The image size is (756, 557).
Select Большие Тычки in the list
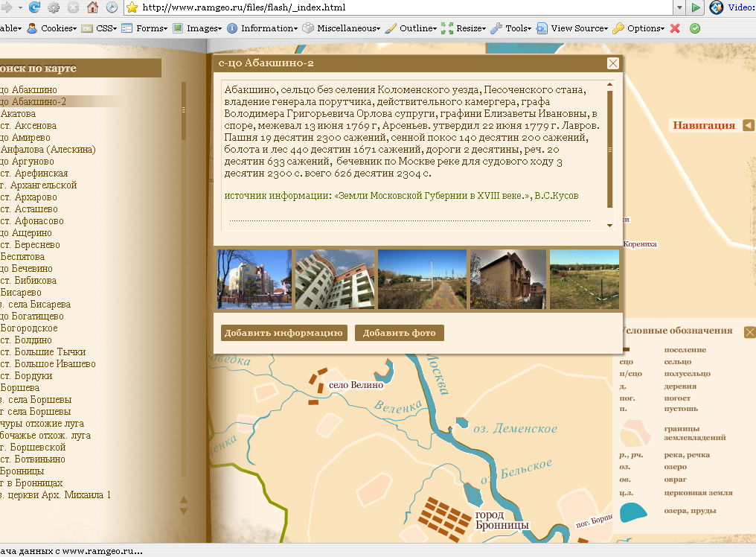click(43, 352)
